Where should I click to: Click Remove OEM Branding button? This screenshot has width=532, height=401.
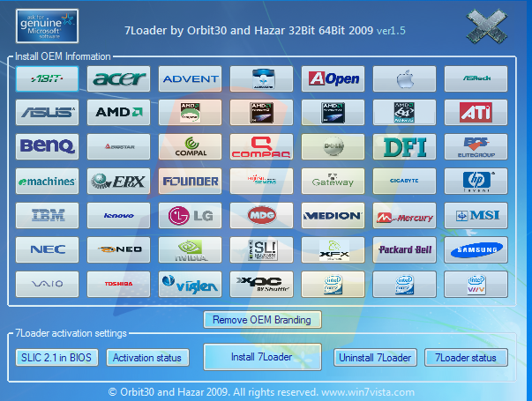click(262, 320)
